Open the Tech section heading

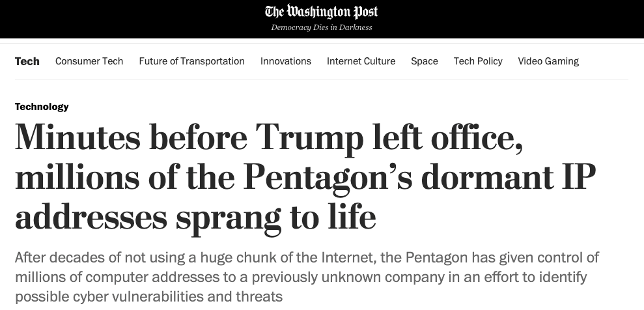click(x=27, y=61)
